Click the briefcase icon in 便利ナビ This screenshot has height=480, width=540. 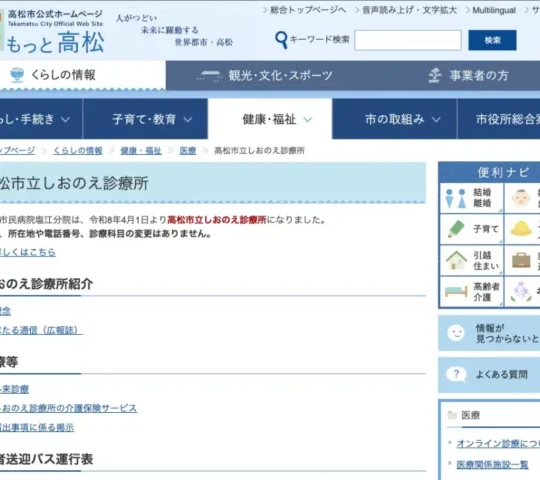coord(521,260)
